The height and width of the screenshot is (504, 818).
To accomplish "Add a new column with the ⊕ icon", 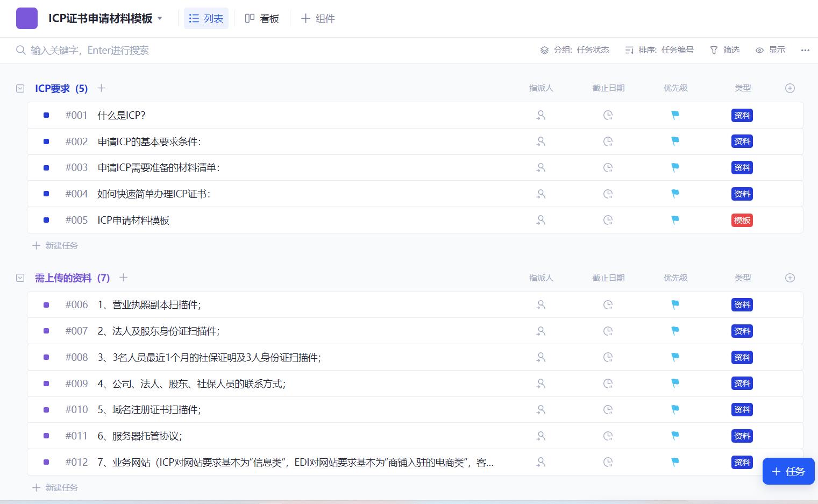I will coord(790,88).
